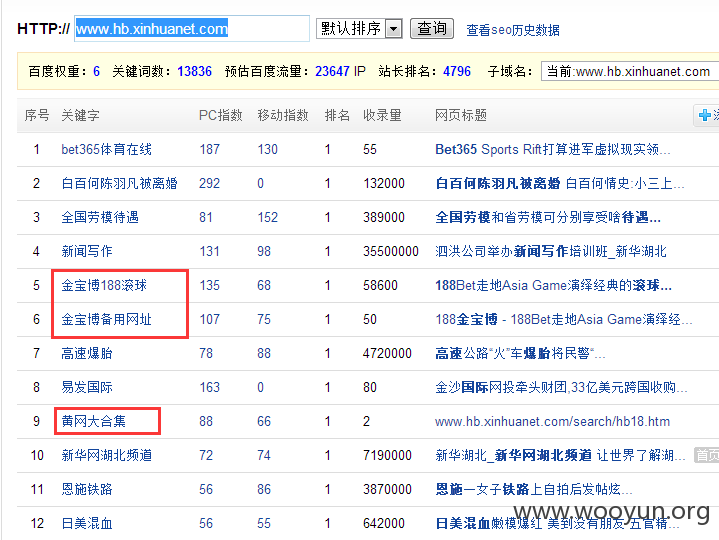
Task: Click PC index 292 in 白百何 row
Action: (210, 183)
